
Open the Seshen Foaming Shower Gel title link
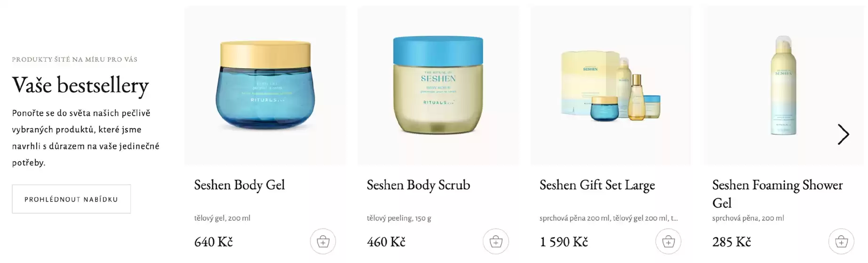coord(777,193)
